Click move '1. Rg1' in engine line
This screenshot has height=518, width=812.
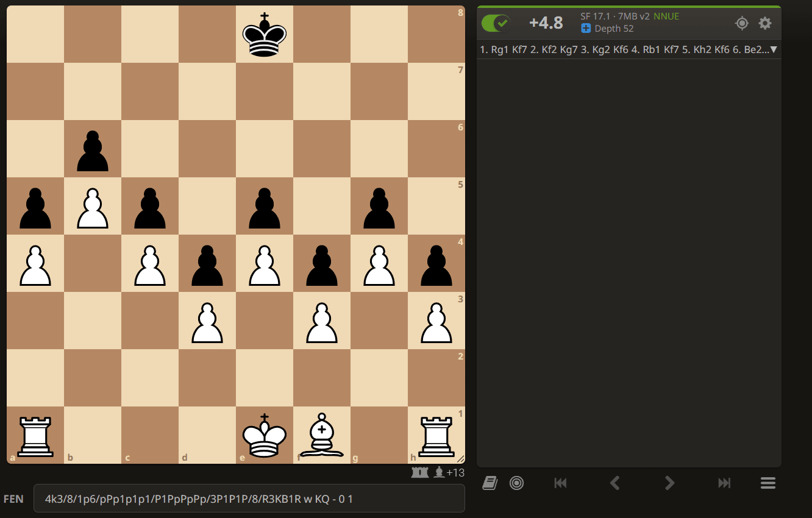click(494, 49)
